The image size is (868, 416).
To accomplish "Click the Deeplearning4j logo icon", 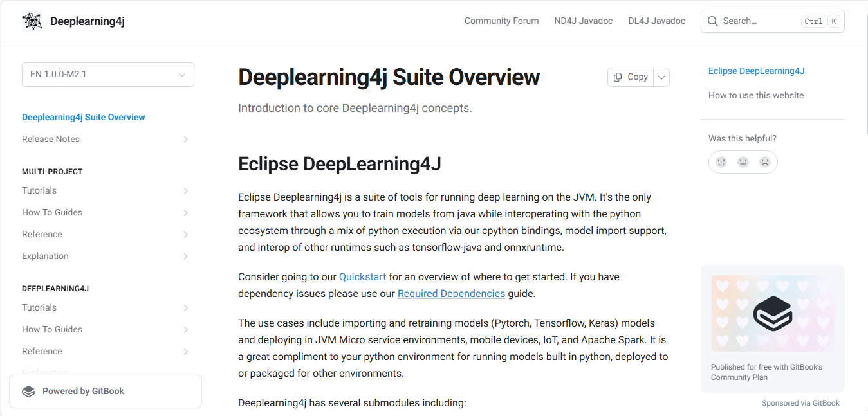I will tap(32, 21).
